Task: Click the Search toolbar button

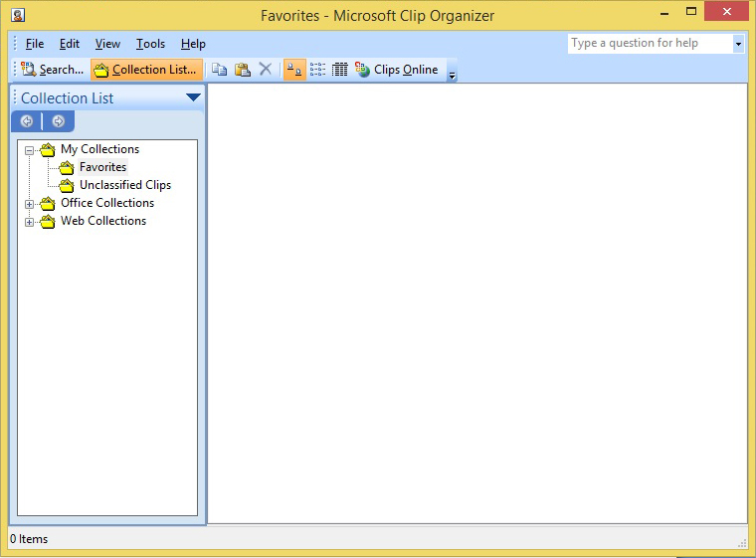Action: (x=52, y=70)
